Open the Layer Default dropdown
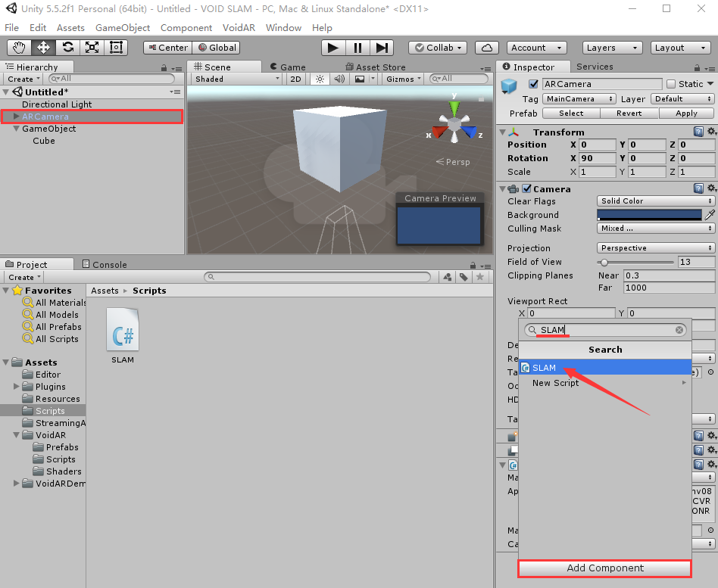This screenshot has height=588, width=718. point(682,99)
